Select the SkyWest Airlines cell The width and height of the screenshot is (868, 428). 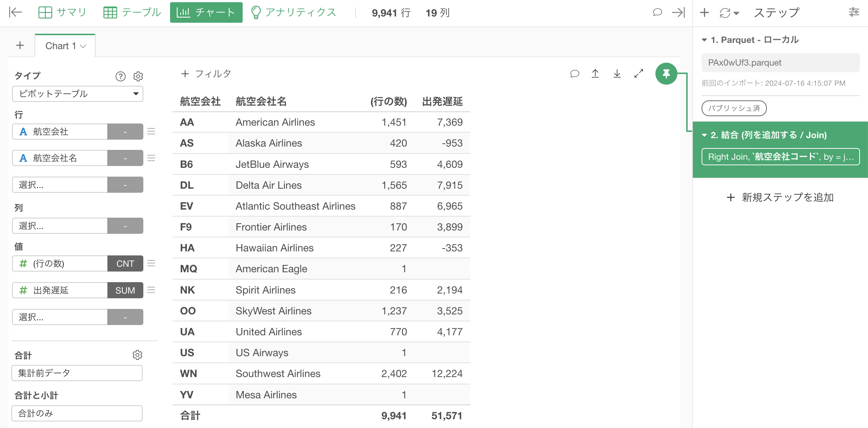click(x=273, y=311)
